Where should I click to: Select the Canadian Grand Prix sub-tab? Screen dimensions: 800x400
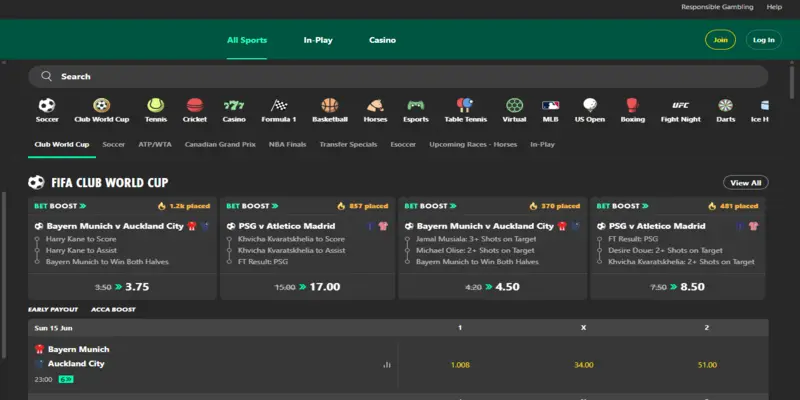(220, 144)
